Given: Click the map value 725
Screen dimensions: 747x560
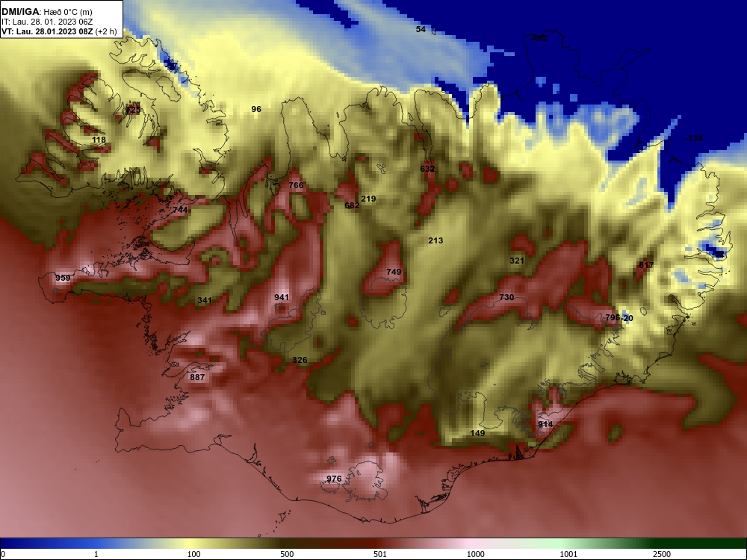Looking at the screenshot, I should tap(133, 110).
